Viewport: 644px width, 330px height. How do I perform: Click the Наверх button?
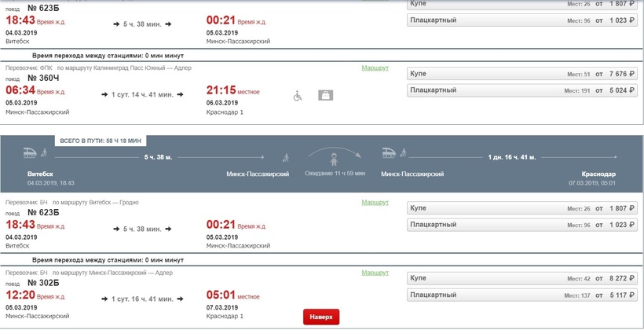[321, 317]
